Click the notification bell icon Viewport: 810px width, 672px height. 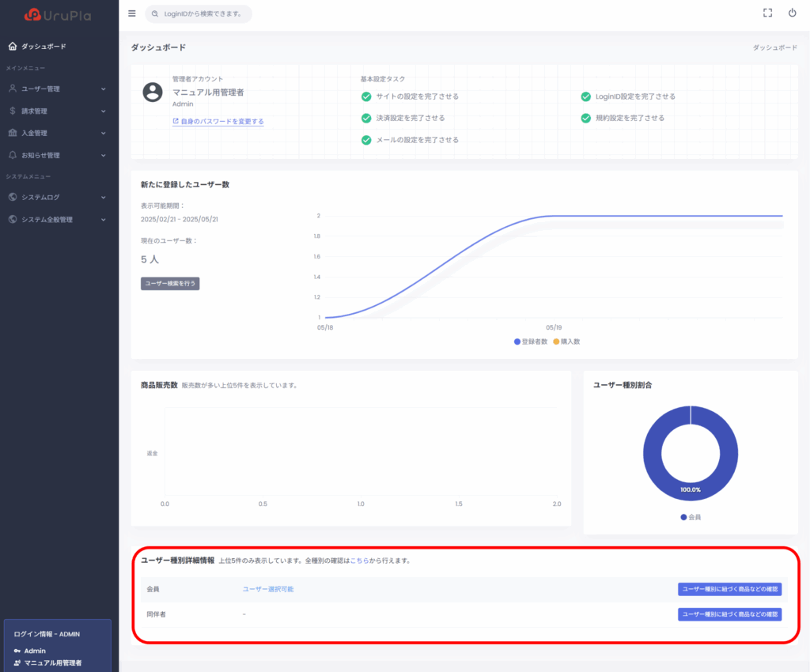(x=13, y=155)
